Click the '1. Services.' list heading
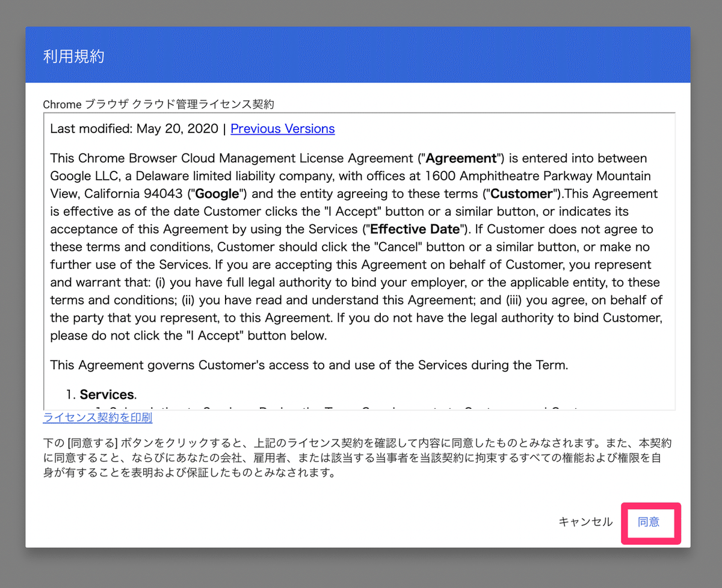The width and height of the screenshot is (722, 588). tap(102, 394)
